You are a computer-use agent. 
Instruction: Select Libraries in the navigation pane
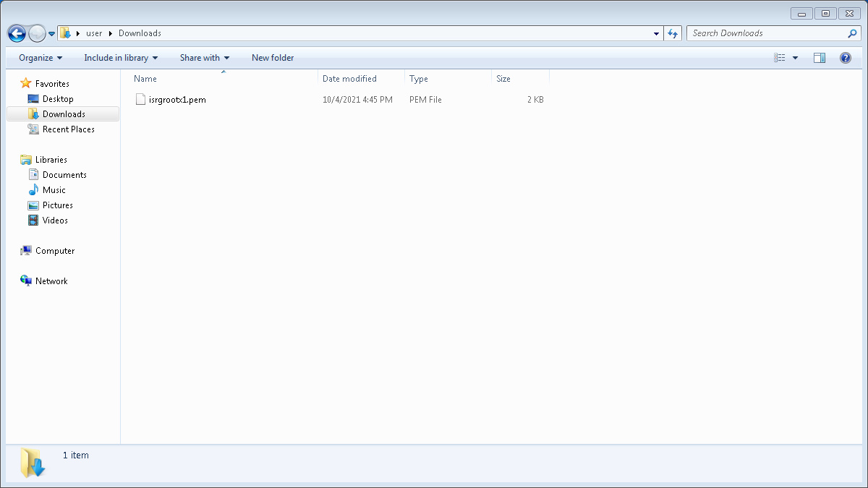coord(51,160)
